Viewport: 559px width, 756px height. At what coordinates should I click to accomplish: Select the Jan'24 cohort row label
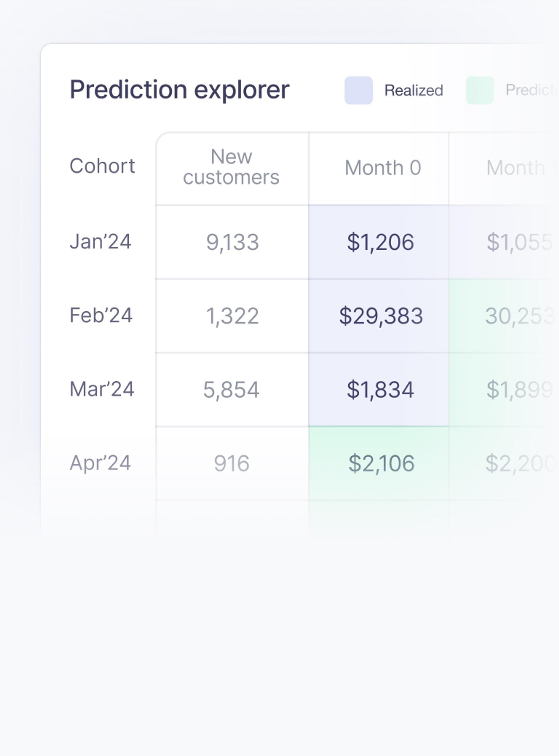(100, 242)
